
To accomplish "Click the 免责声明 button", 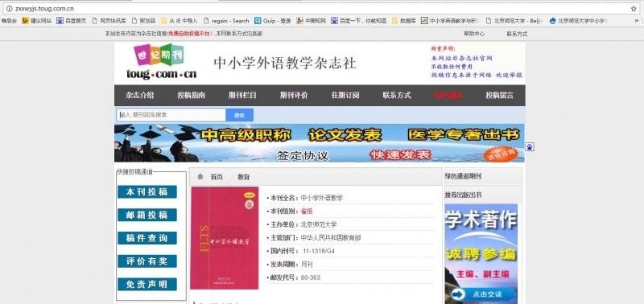I will [x=147, y=284].
